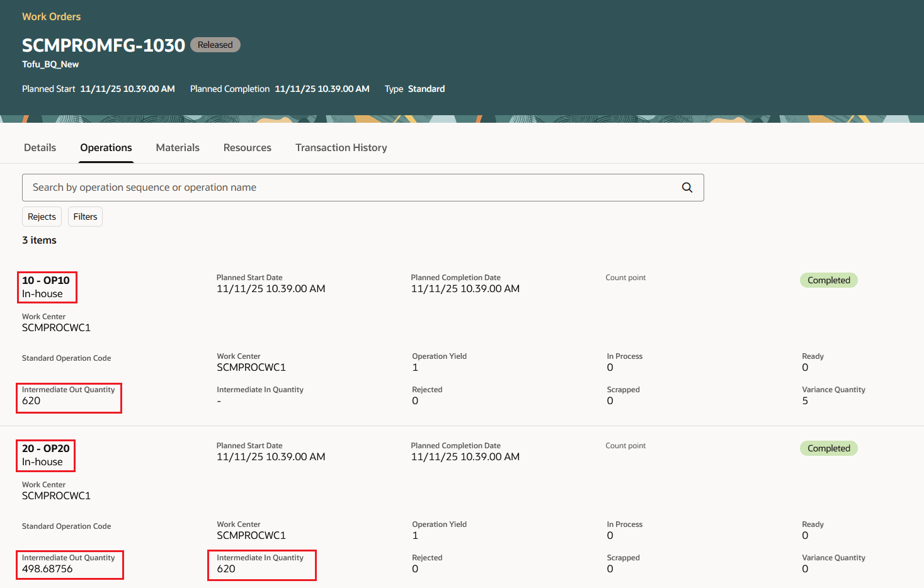
Task: Click the search magnifier icon
Action: pyautogui.click(x=687, y=188)
